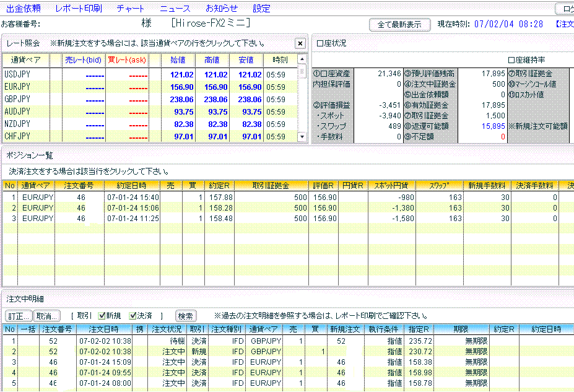Open the 出金依頼 menu
Screen dimensions: 574x392
[x=24, y=8]
